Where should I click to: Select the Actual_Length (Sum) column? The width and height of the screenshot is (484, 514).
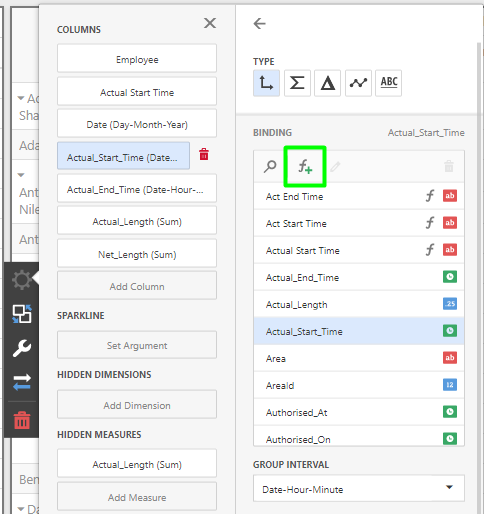coord(137,220)
